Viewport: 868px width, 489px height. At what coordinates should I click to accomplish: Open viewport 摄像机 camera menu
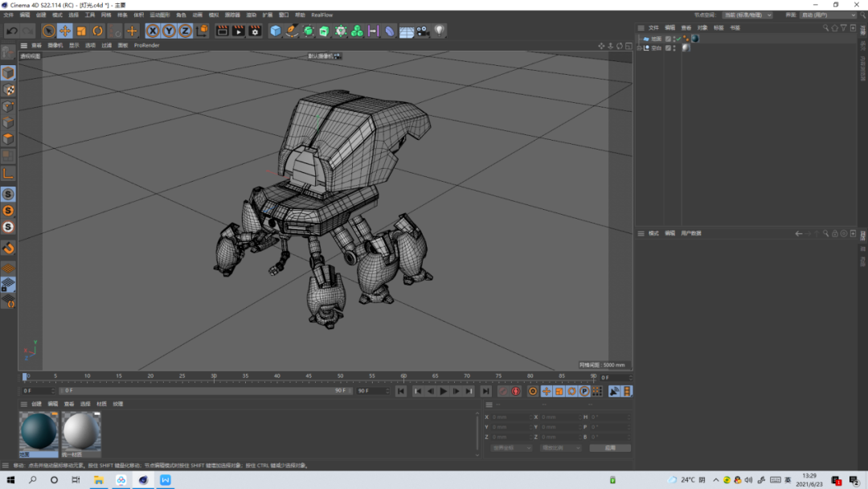(55, 45)
